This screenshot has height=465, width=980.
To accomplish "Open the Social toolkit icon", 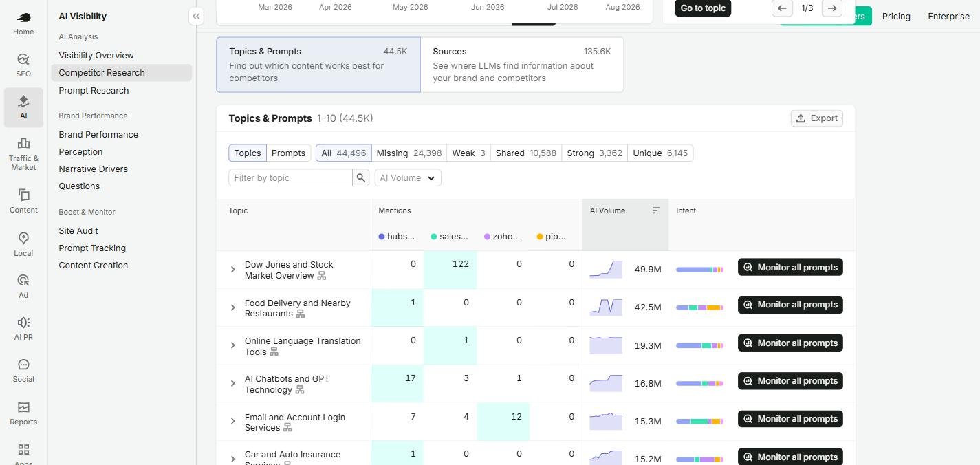I will [23, 370].
